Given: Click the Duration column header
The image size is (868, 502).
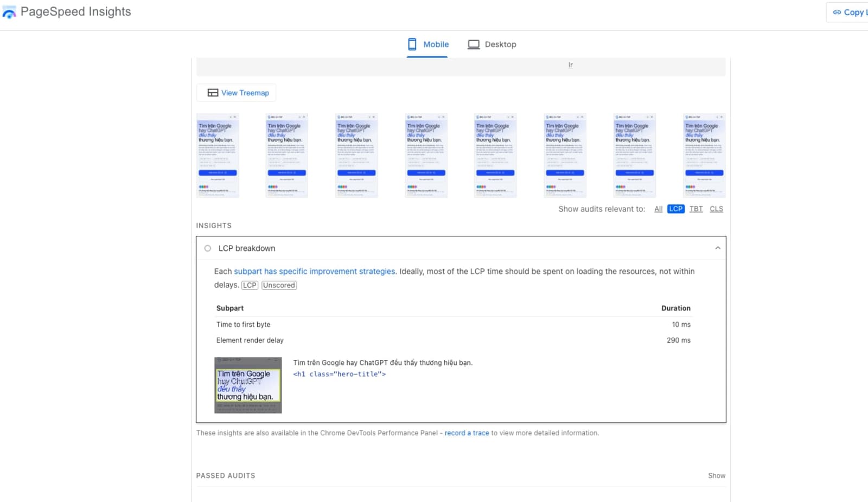Looking at the screenshot, I should point(676,308).
